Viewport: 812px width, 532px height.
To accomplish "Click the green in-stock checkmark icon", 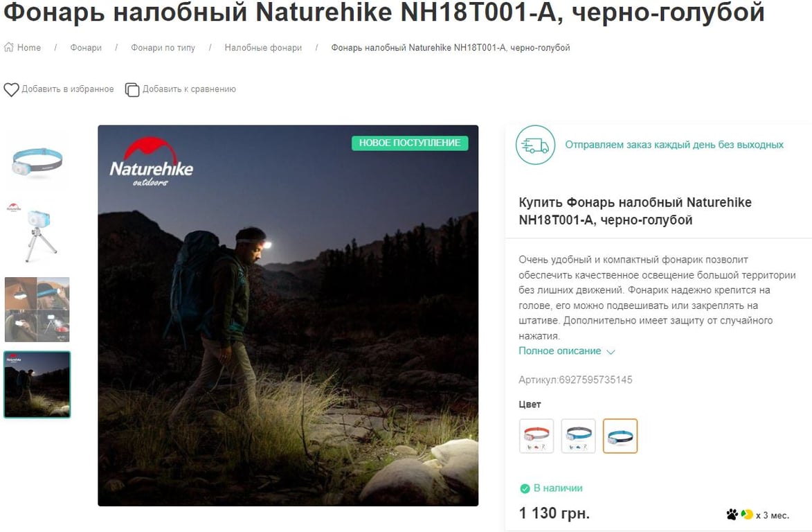I will 525,488.
